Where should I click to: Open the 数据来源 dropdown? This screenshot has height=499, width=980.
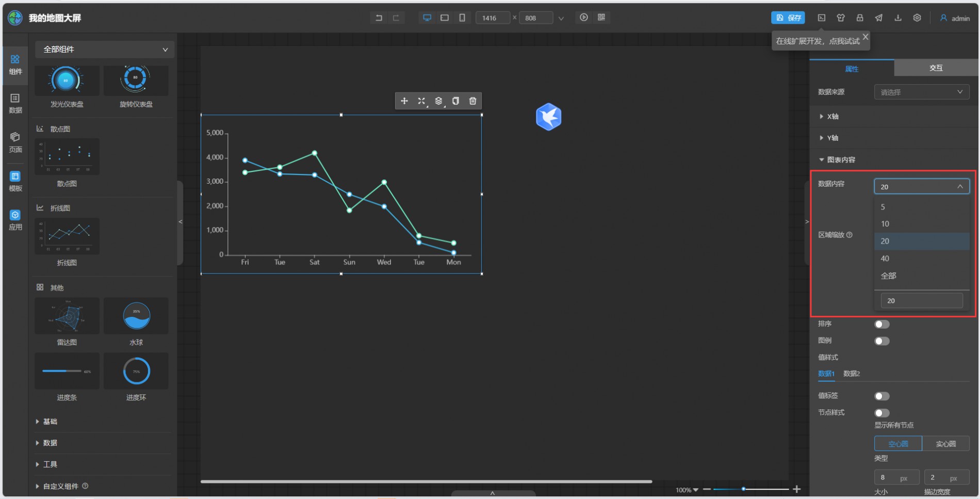[x=921, y=92]
